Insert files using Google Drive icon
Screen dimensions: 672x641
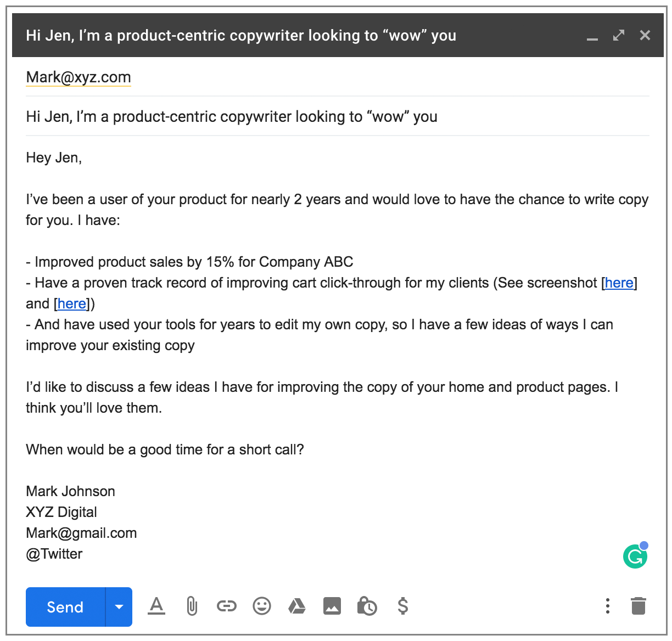(297, 606)
